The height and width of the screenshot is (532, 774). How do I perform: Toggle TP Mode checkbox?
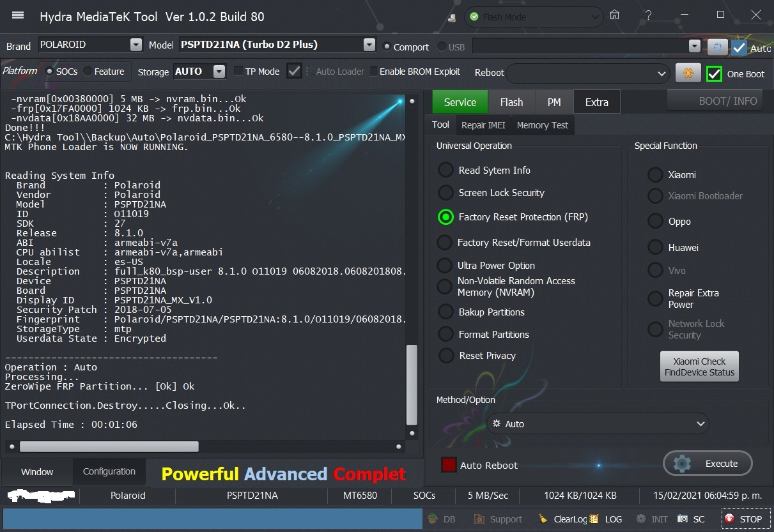click(238, 71)
